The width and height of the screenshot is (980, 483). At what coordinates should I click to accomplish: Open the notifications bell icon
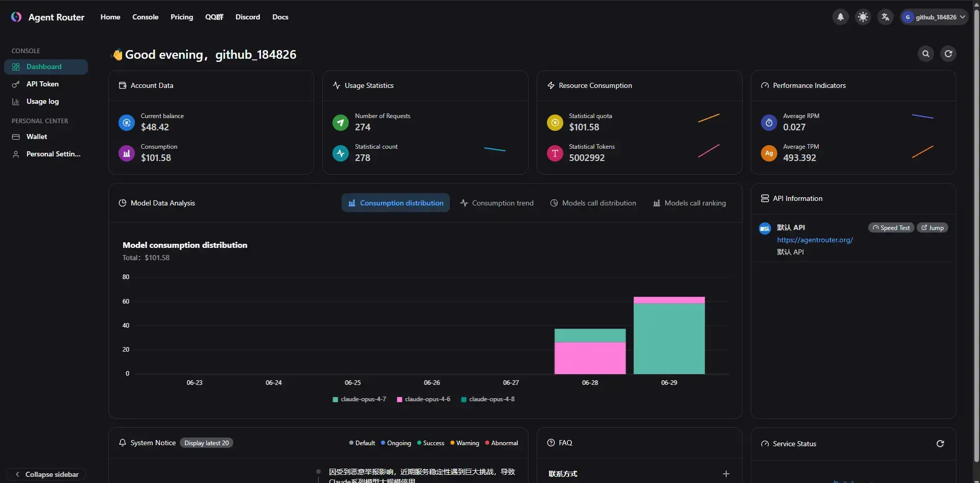tap(840, 17)
